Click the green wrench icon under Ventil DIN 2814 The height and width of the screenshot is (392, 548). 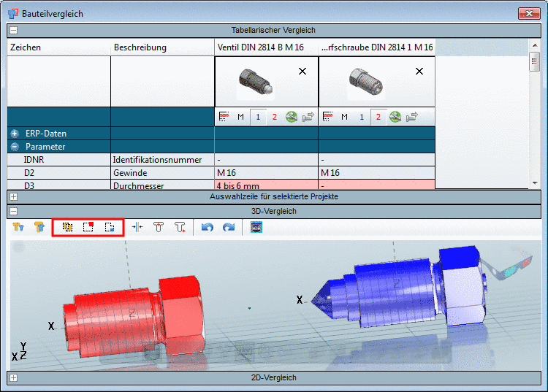point(291,117)
